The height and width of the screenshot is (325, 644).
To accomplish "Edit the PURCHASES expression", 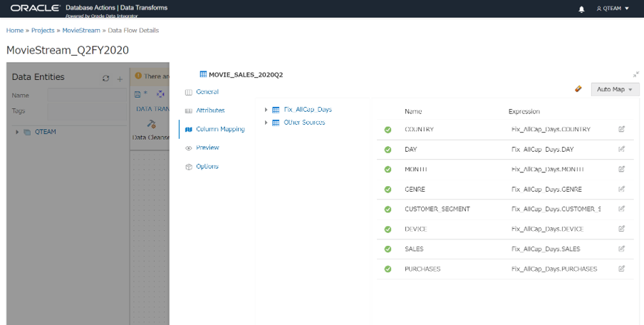I will [621, 269].
